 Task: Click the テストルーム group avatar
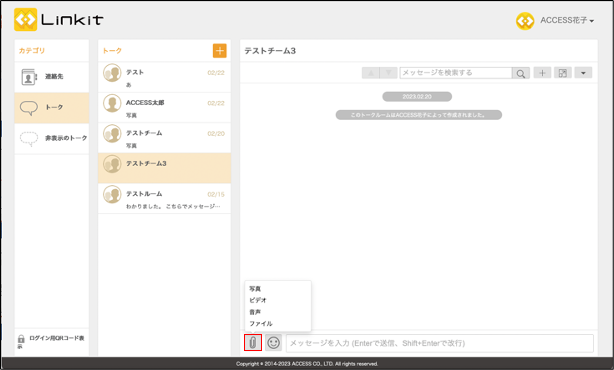point(112,194)
